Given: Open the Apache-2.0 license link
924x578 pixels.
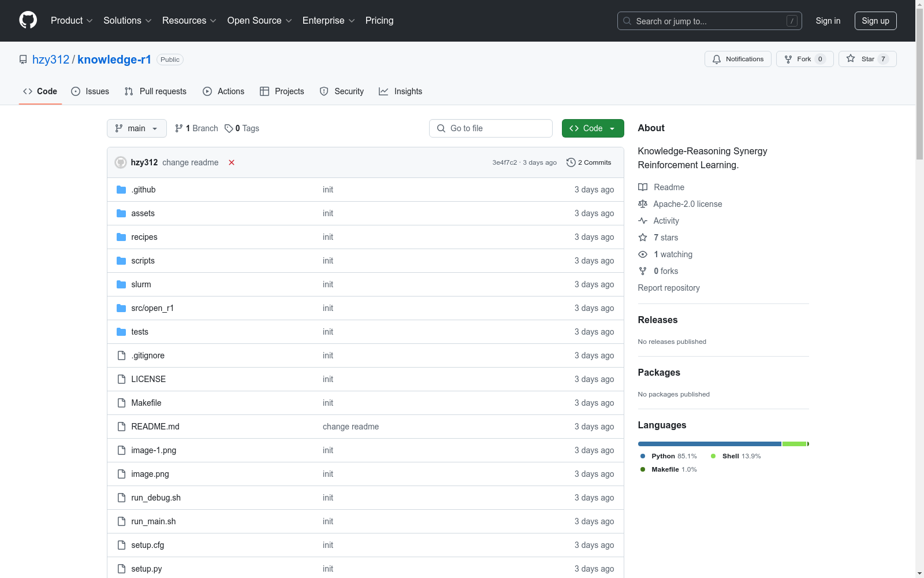Looking at the screenshot, I should pyautogui.click(x=687, y=204).
